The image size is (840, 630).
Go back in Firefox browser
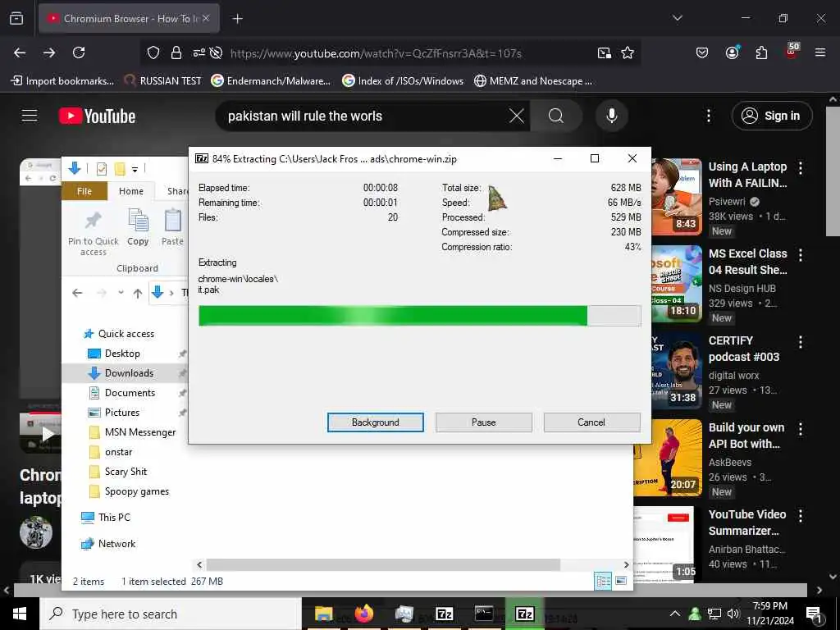(x=20, y=52)
